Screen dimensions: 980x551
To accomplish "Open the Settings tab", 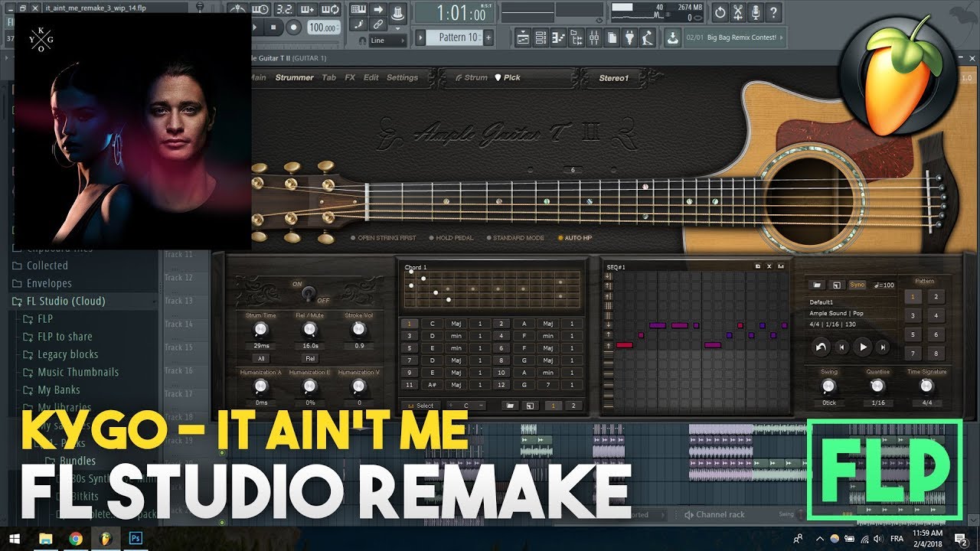I will (x=402, y=77).
